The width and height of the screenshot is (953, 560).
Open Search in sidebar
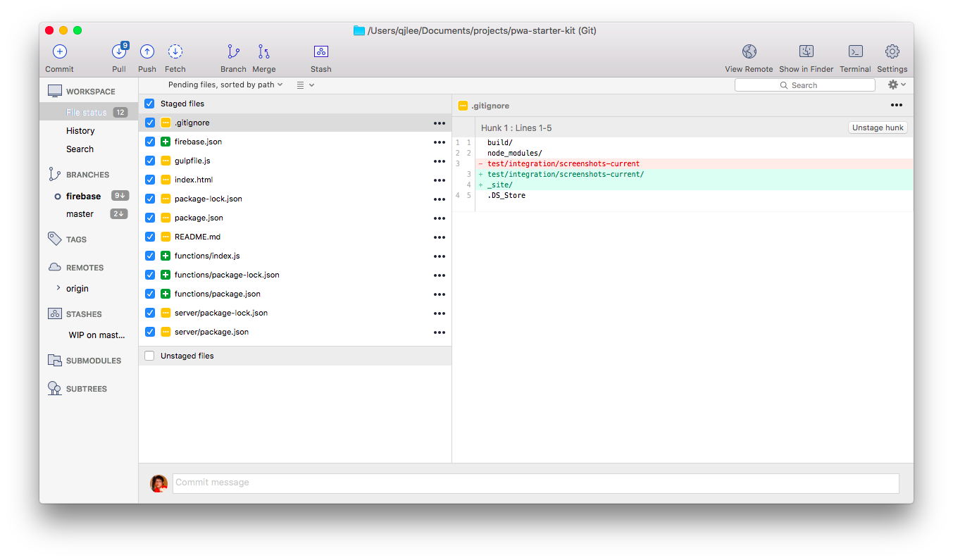pyautogui.click(x=80, y=149)
